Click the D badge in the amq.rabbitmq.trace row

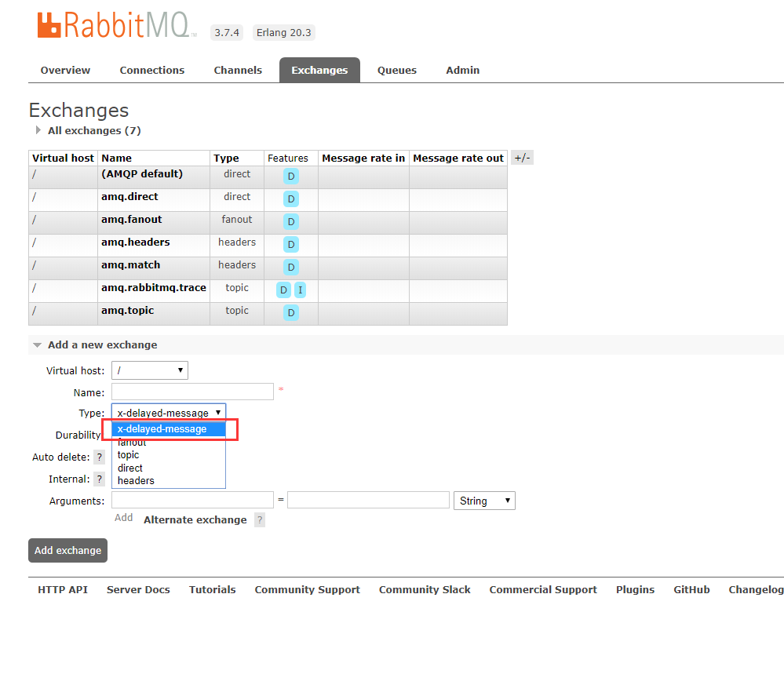pyautogui.click(x=283, y=290)
